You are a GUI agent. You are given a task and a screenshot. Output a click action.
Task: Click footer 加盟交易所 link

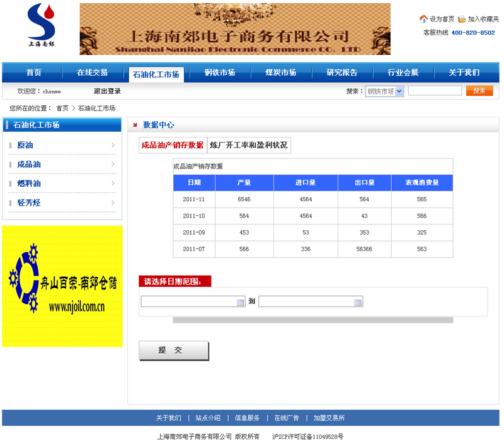click(x=329, y=418)
